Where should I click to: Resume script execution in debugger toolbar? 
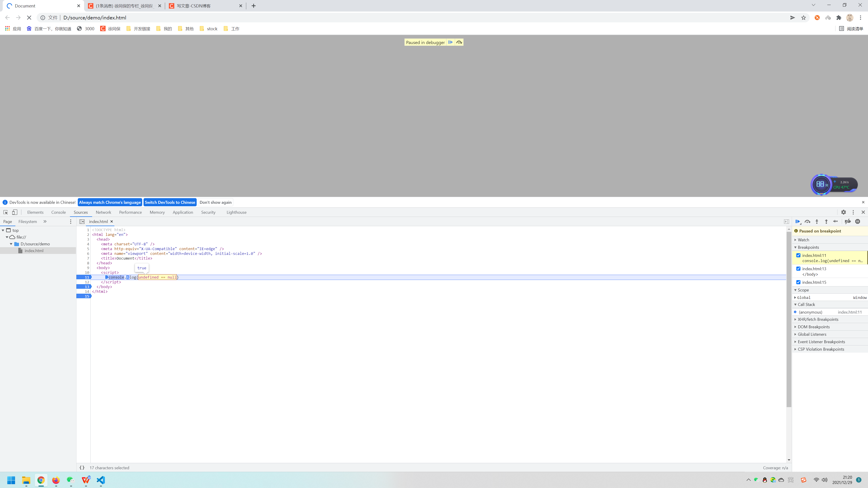click(x=797, y=221)
